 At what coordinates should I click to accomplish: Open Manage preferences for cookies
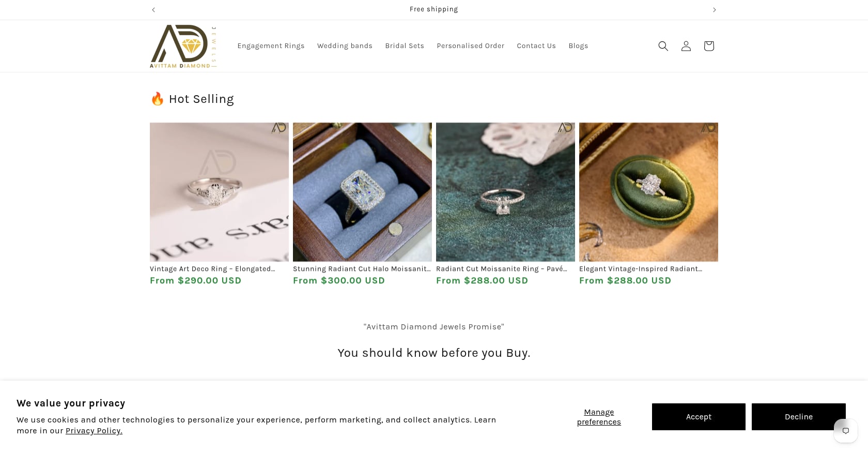click(599, 417)
